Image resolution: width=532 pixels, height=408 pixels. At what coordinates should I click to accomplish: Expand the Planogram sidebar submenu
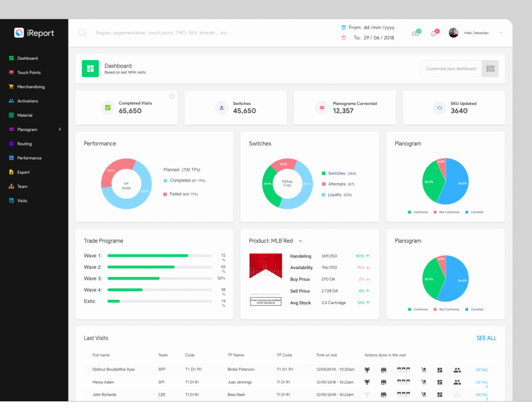(x=60, y=129)
